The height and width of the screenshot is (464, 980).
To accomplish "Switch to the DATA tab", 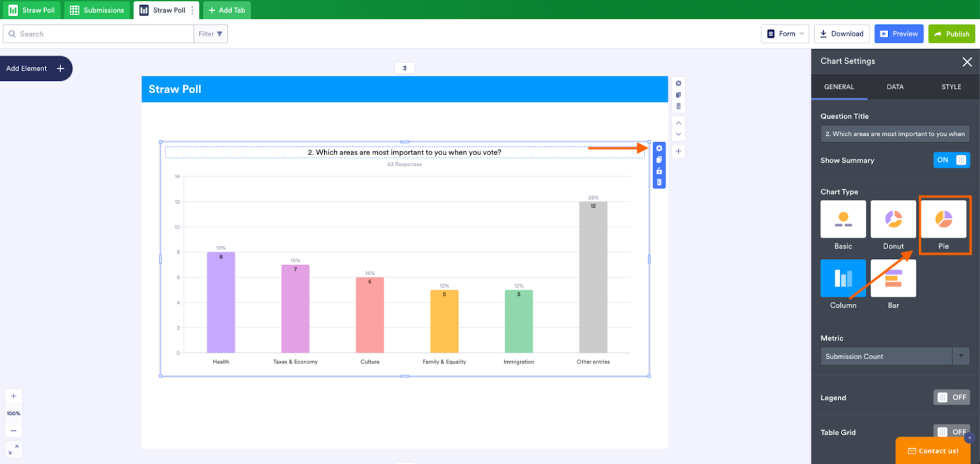I will 895,87.
